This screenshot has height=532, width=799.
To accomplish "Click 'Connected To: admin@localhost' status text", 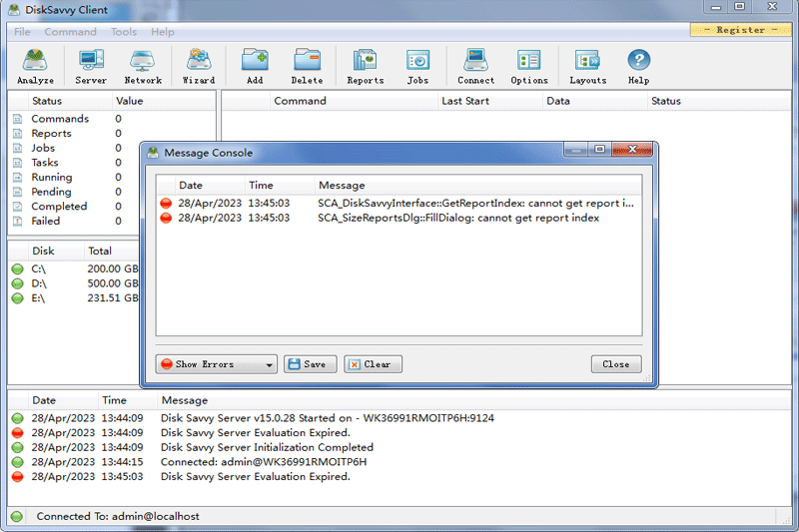I will point(118,516).
